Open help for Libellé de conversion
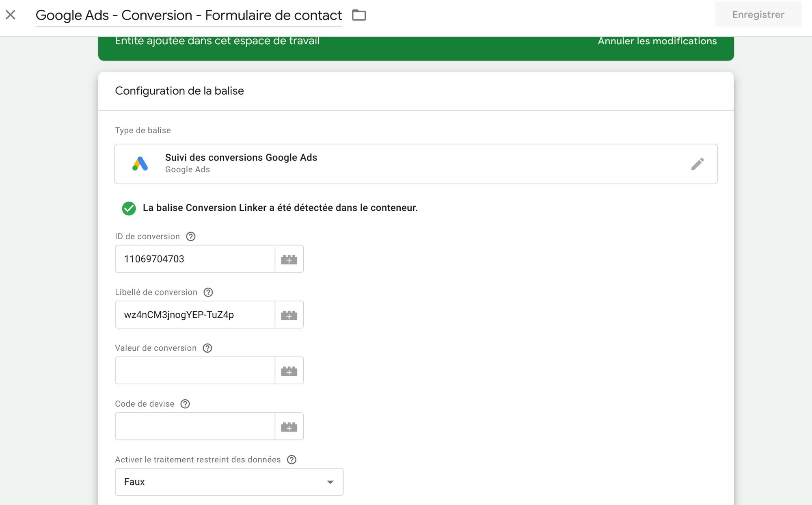Viewport: 812px width, 505px height. coord(208,292)
